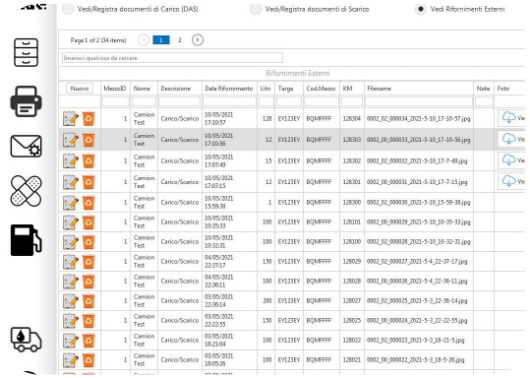Screen dimensions: 530x378
Task: Sort by the MezzoID column header
Action: tap(115, 88)
